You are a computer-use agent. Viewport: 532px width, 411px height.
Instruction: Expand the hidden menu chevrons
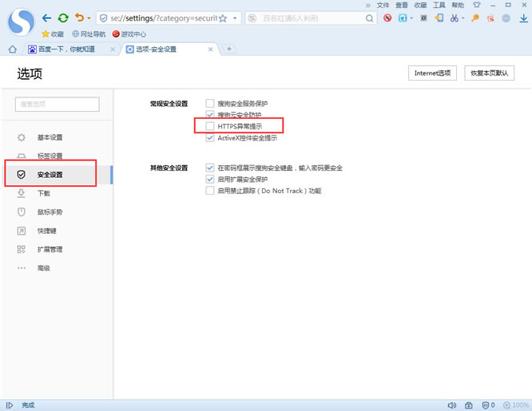(x=368, y=5)
